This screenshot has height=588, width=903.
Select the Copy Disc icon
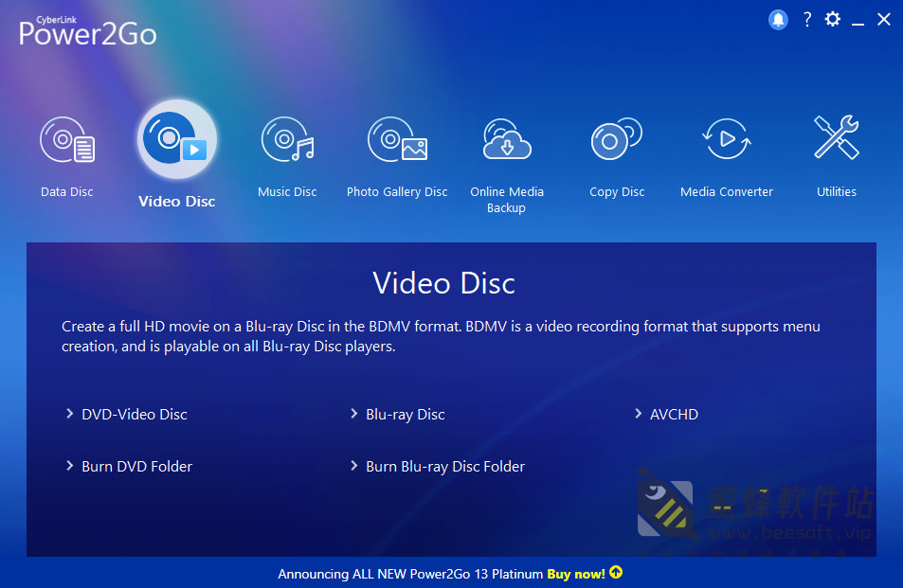[617, 139]
